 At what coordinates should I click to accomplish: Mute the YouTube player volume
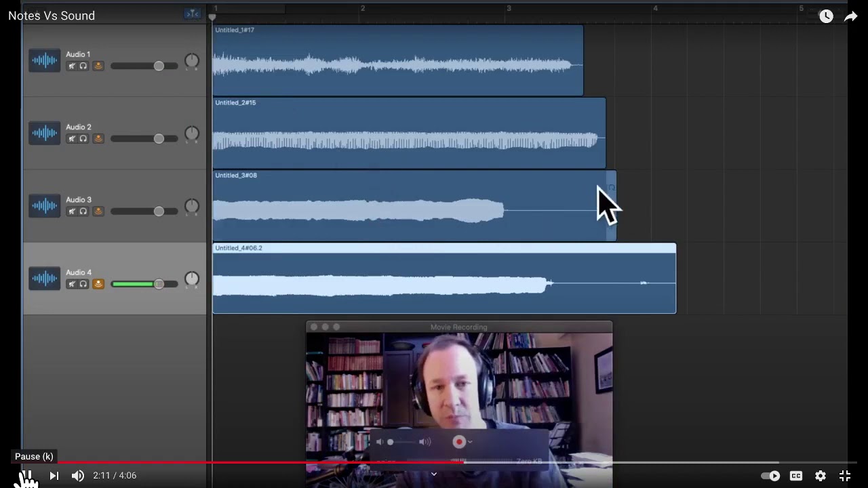click(x=78, y=476)
